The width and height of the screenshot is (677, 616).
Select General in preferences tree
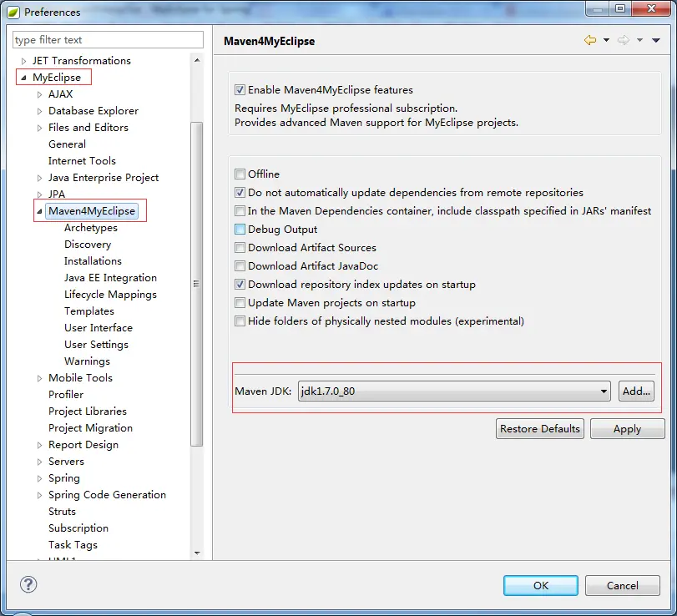pos(67,144)
